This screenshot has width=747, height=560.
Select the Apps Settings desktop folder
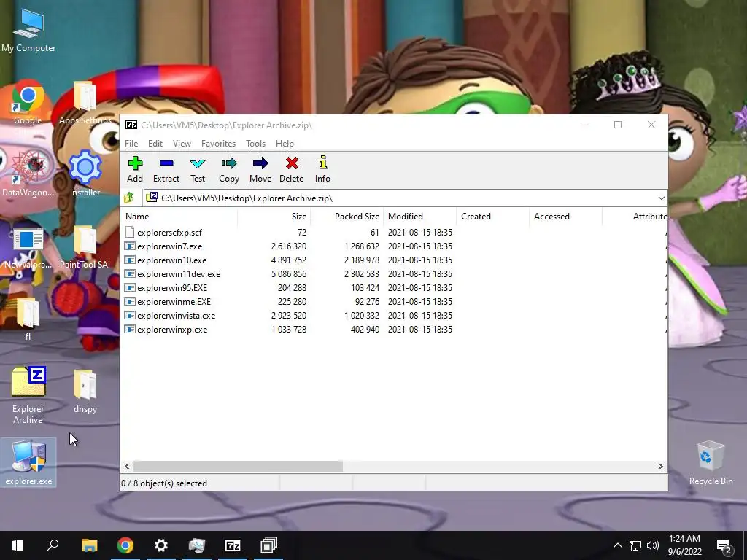85,102
